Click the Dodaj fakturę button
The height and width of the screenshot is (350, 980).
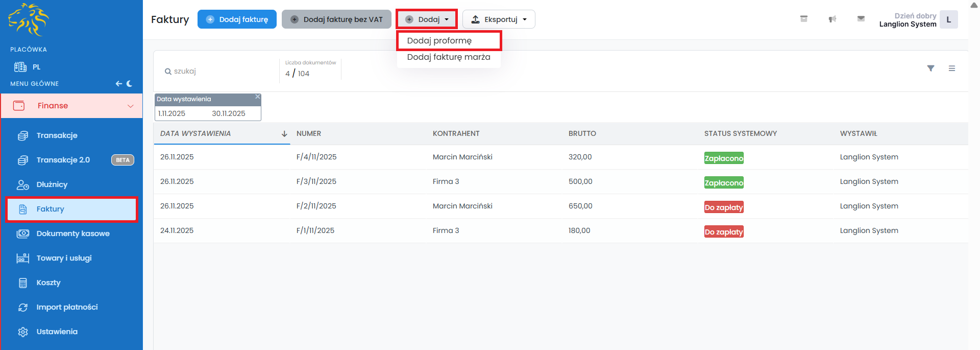[x=237, y=19]
